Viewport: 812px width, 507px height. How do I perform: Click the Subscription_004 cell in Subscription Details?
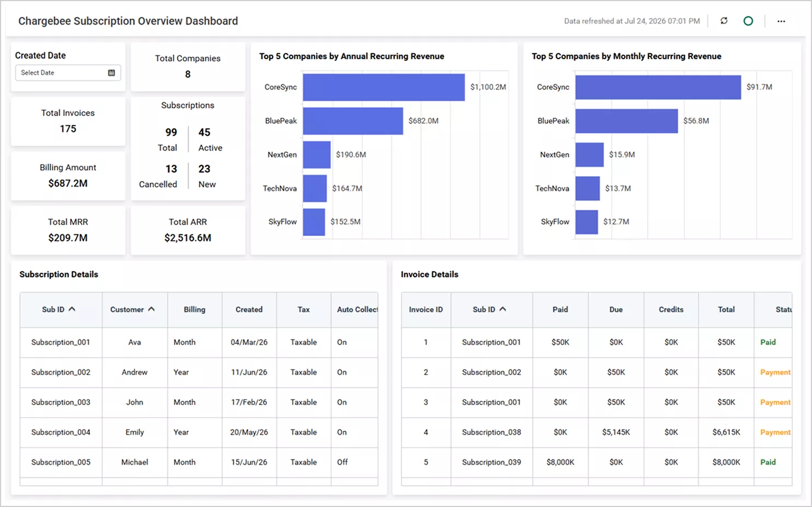pyautogui.click(x=61, y=433)
